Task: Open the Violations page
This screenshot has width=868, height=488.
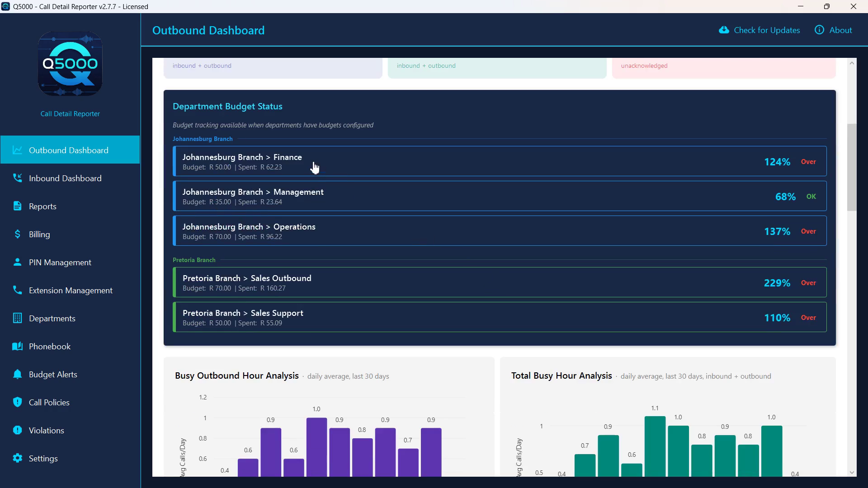Action: 70,430
